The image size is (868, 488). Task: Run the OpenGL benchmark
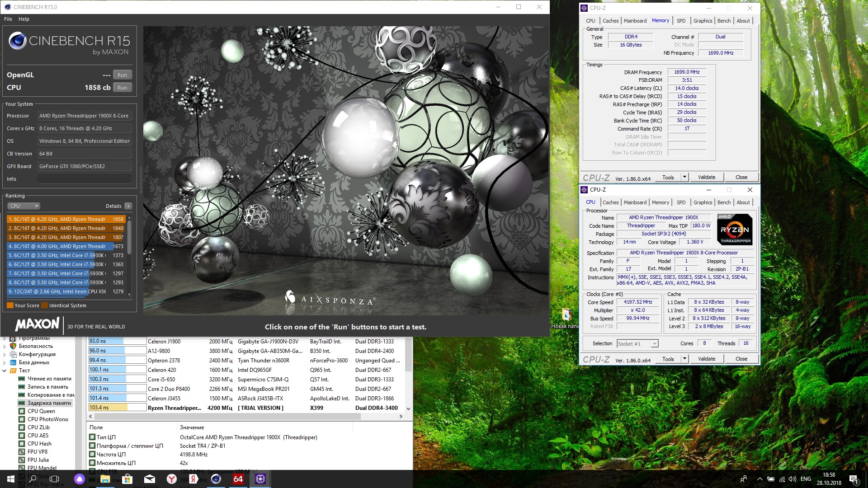122,75
